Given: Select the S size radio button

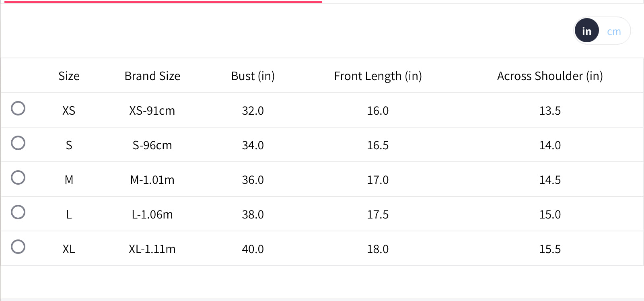Looking at the screenshot, I should tap(18, 143).
